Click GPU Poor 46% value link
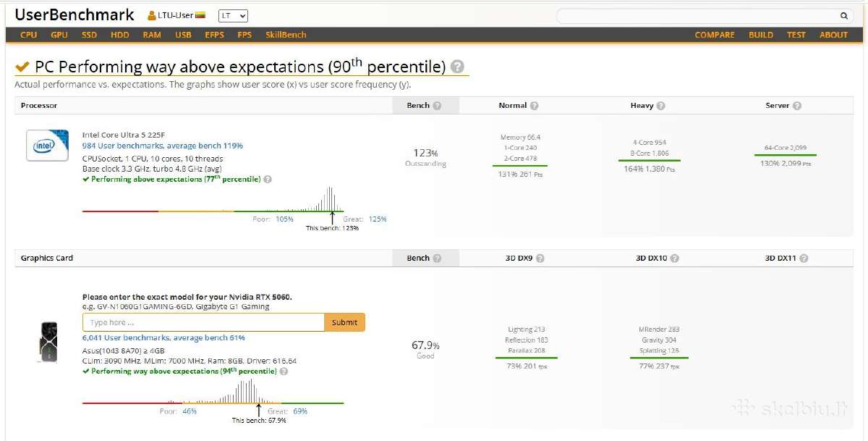 (x=190, y=411)
